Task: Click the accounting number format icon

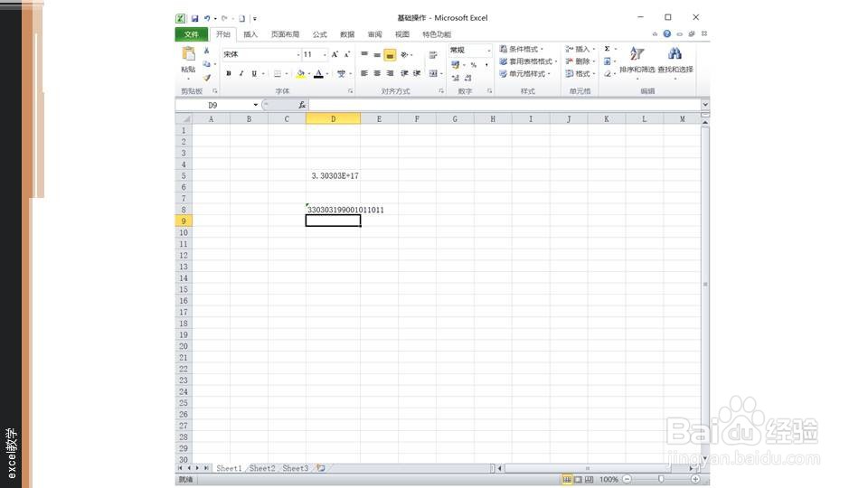Action: [455, 65]
